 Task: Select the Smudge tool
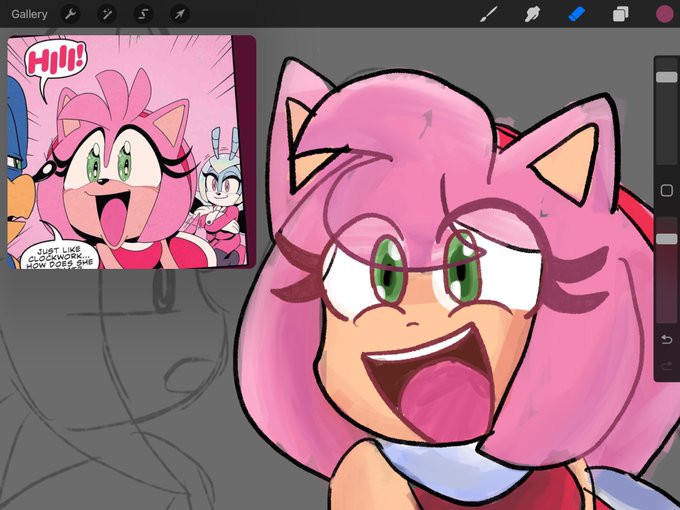[532, 14]
